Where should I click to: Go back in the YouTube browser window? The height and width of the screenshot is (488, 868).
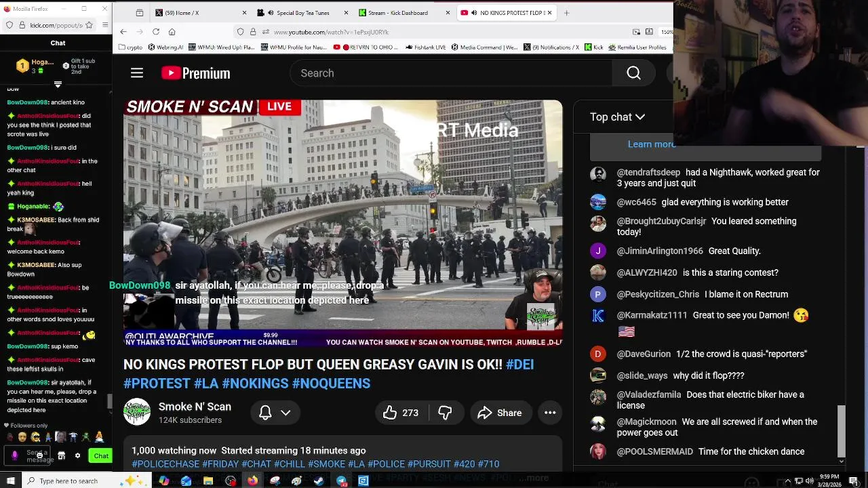click(x=123, y=32)
